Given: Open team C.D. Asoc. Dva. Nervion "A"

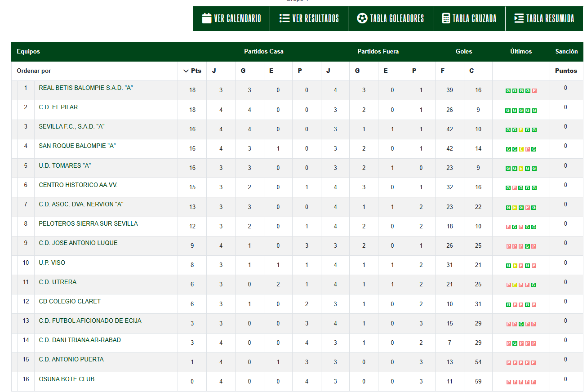Looking at the screenshot, I should [81, 205].
